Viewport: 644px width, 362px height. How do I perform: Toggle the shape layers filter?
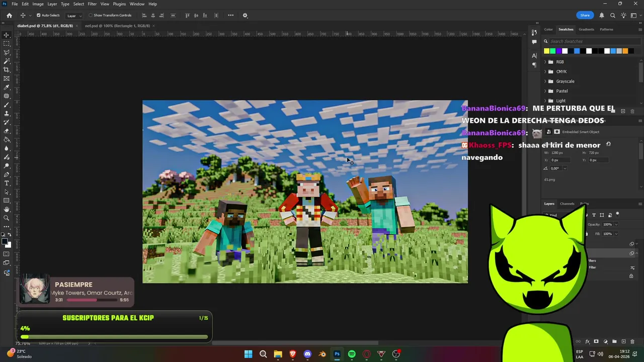point(602,215)
